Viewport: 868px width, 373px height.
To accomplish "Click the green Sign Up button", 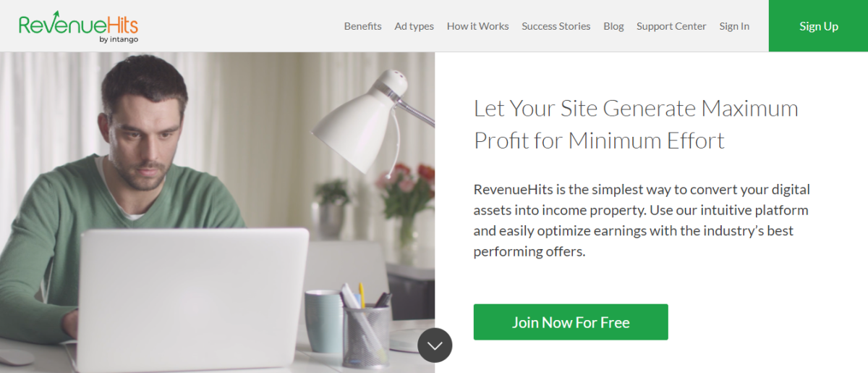I will pos(818,26).
